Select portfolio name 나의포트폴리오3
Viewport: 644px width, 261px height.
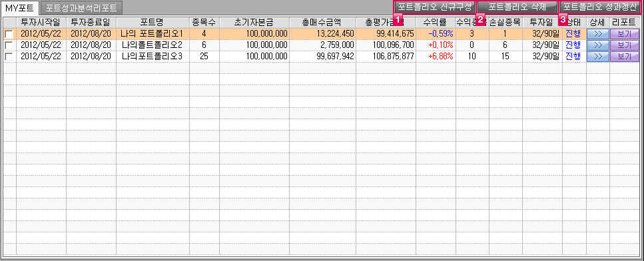(152, 56)
